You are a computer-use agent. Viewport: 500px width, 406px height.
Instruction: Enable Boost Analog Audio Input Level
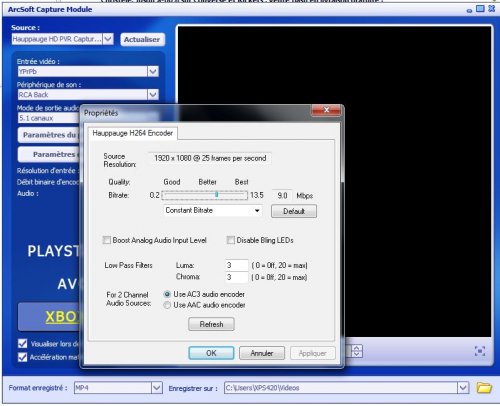coord(107,240)
